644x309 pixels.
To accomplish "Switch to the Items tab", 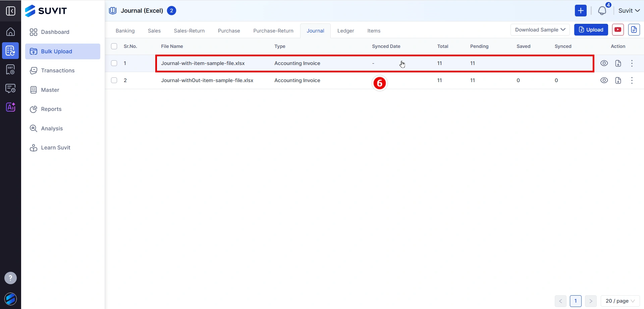I will tap(374, 31).
